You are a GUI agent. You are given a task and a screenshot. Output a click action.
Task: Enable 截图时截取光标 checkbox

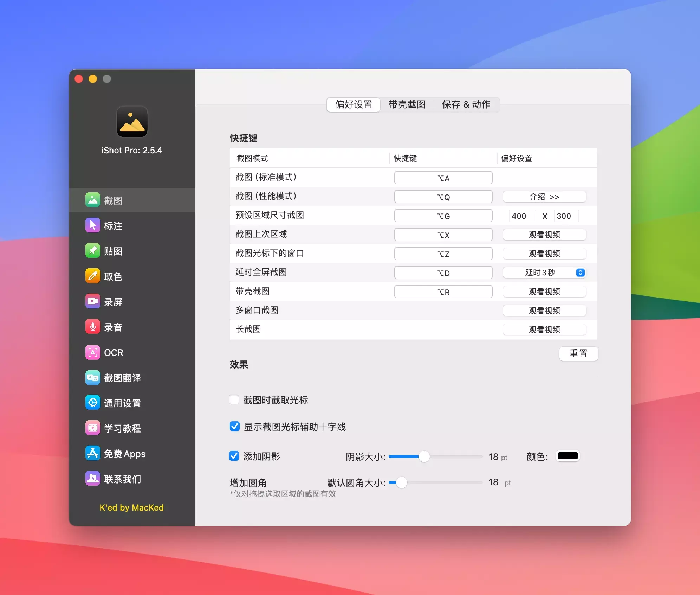(x=234, y=400)
